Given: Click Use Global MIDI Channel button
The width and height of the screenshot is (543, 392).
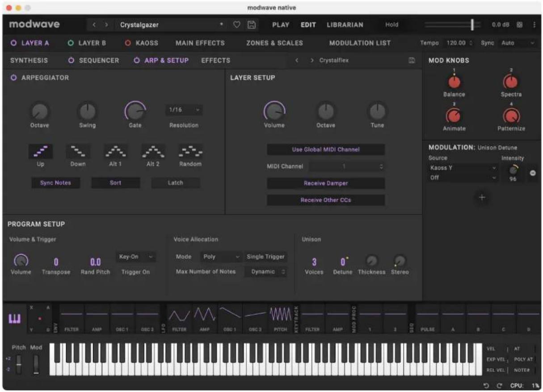Looking at the screenshot, I should 326,150.
